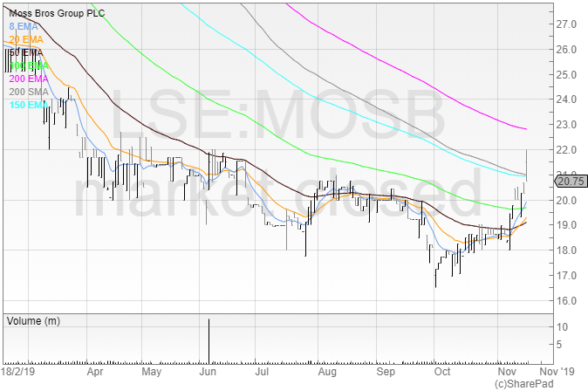The height and width of the screenshot is (391, 588).
Task: Click the 27.0 price axis value
Action: 566,24
